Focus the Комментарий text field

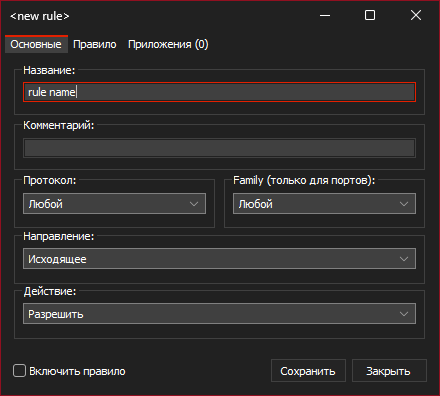pos(219,148)
